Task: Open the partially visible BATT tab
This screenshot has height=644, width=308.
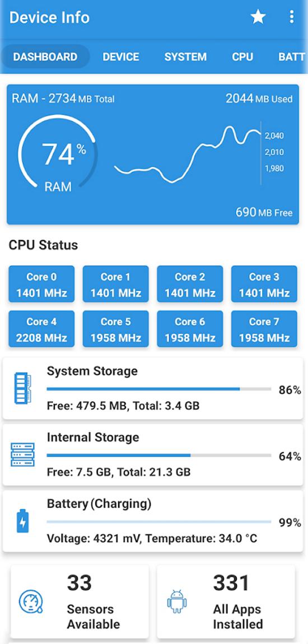Action: 292,57
